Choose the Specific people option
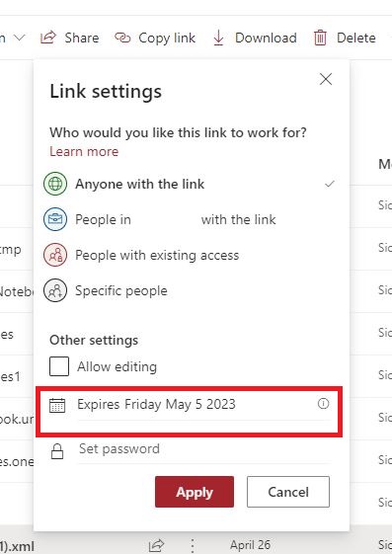 click(x=189, y=290)
